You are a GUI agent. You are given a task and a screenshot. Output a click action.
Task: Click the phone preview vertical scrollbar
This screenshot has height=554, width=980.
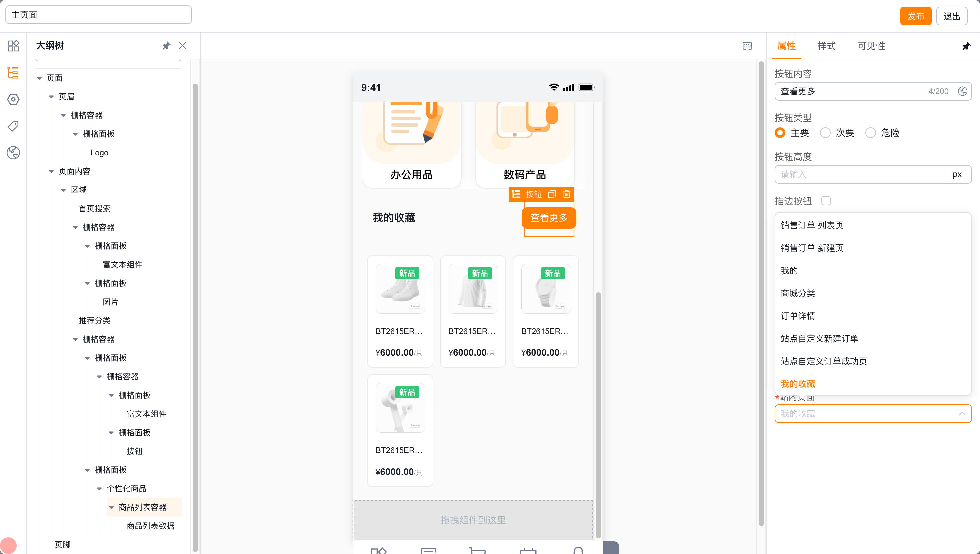(598, 415)
